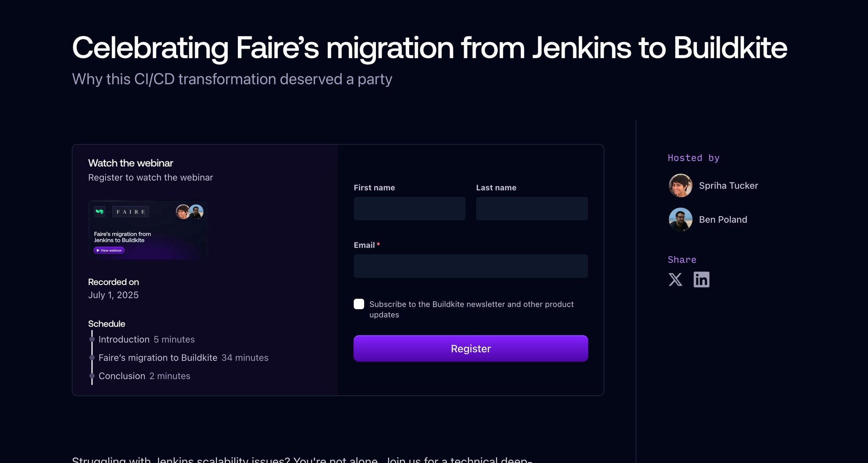Screen dimensions: 868x463
Task: Click the Spriha Tucker host name
Action: coord(728,185)
